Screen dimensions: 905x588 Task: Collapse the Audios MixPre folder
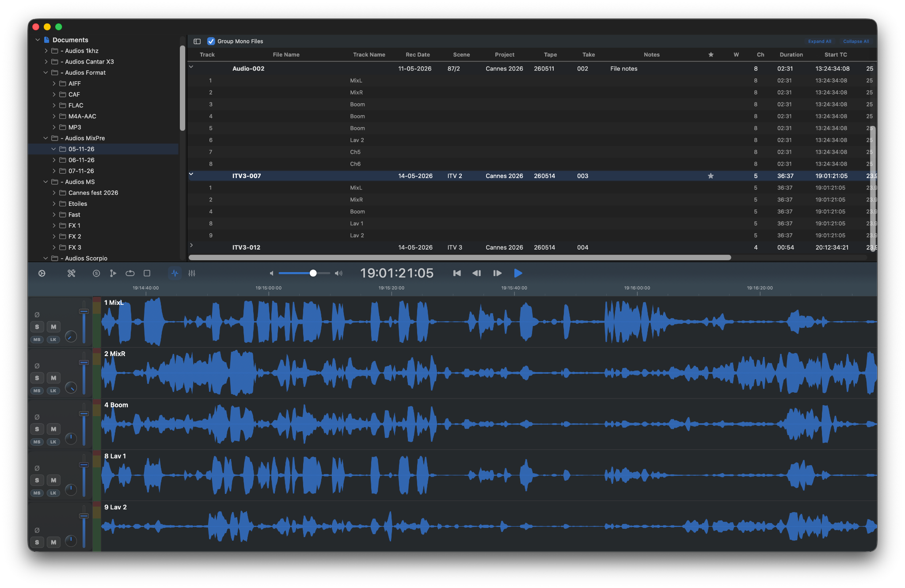[x=46, y=138]
